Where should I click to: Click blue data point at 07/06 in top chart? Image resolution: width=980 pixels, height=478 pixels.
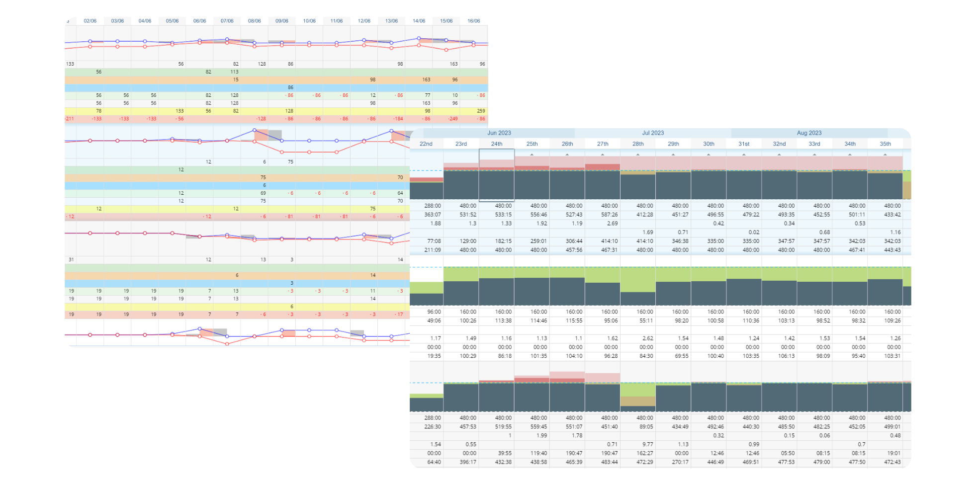(x=227, y=39)
